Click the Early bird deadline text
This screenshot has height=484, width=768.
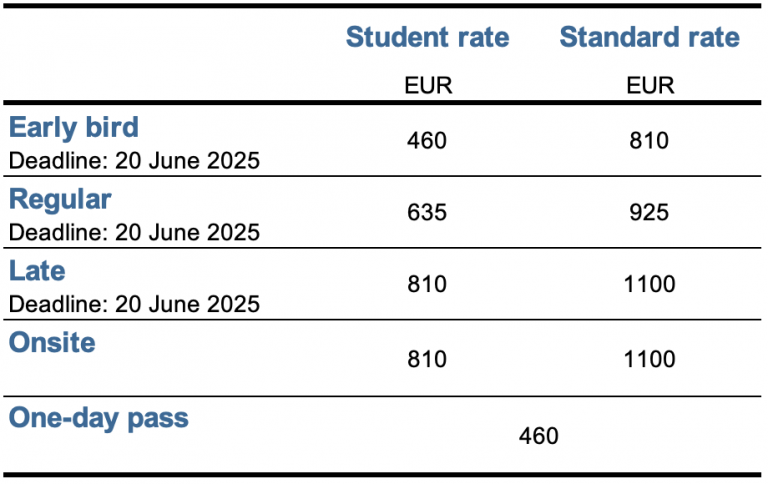[134, 161]
